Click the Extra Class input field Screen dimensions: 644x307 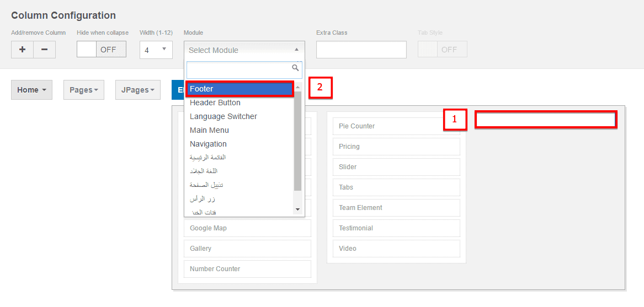click(x=361, y=50)
